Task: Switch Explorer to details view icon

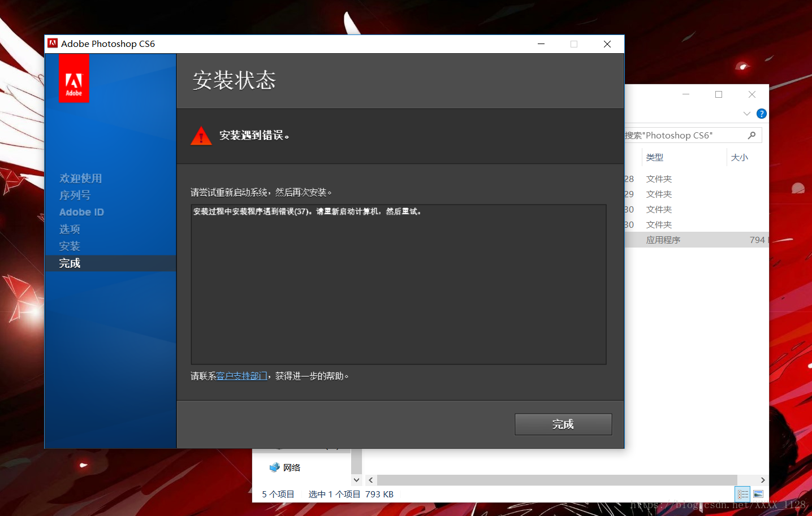Action: coord(743,495)
